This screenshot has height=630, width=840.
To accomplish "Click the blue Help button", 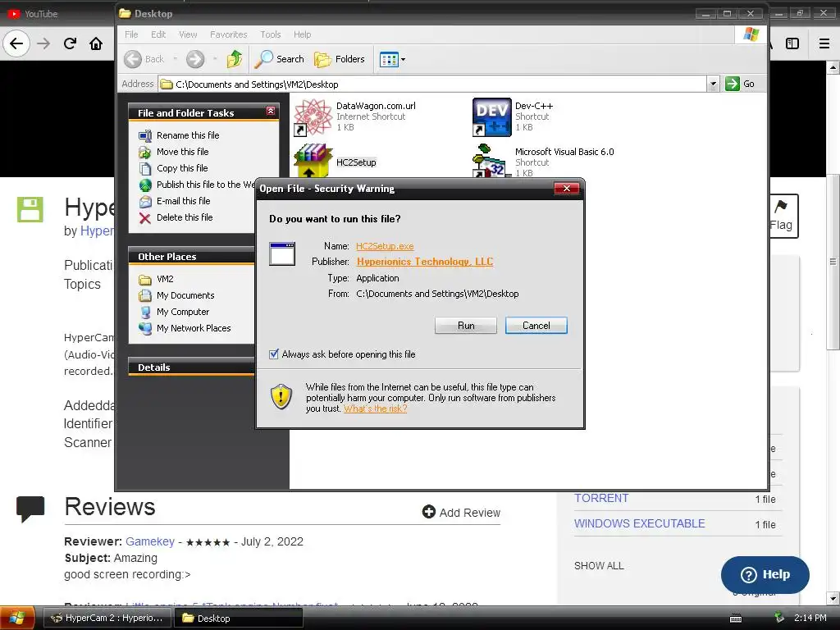I will tap(765, 574).
